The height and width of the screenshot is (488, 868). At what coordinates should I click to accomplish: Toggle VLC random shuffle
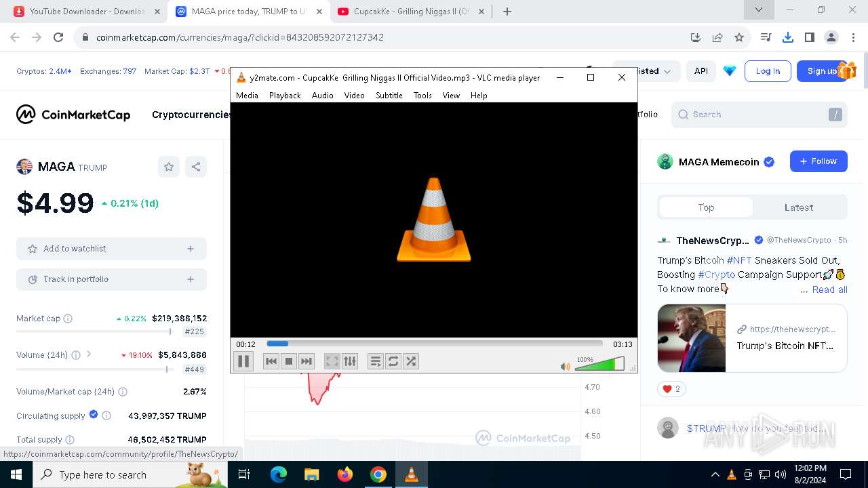point(411,361)
